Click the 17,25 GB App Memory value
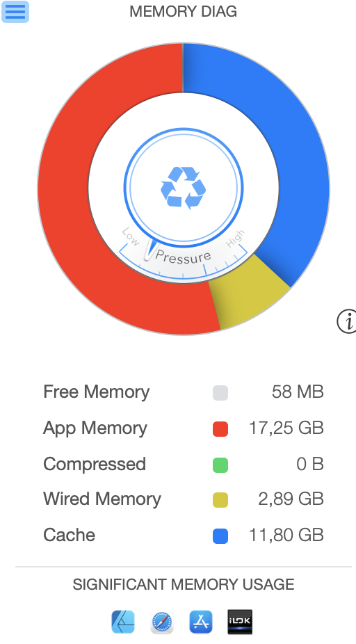Screen dimensions: 356x644 (x=286, y=428)
